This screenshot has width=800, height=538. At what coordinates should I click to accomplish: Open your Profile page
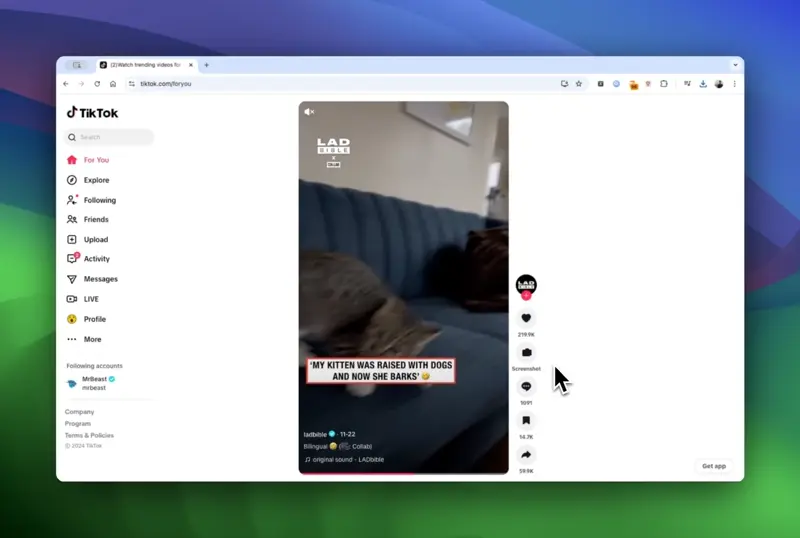(x=86, y=319)
